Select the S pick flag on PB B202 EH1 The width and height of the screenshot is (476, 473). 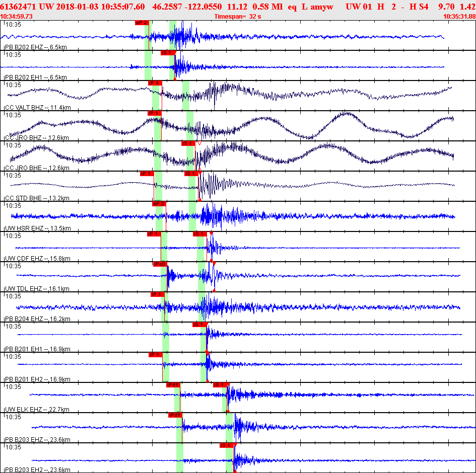tap(168, 53)
